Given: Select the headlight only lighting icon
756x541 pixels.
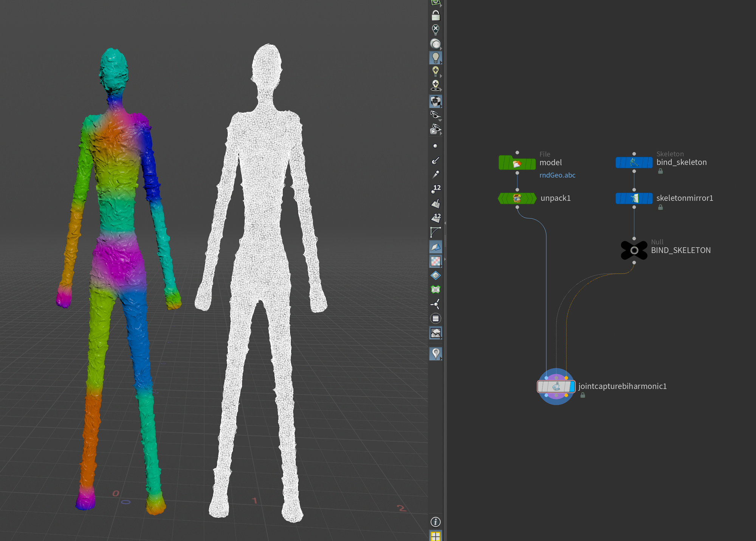Looking at the screenshot, I should [x=435, y=44].
